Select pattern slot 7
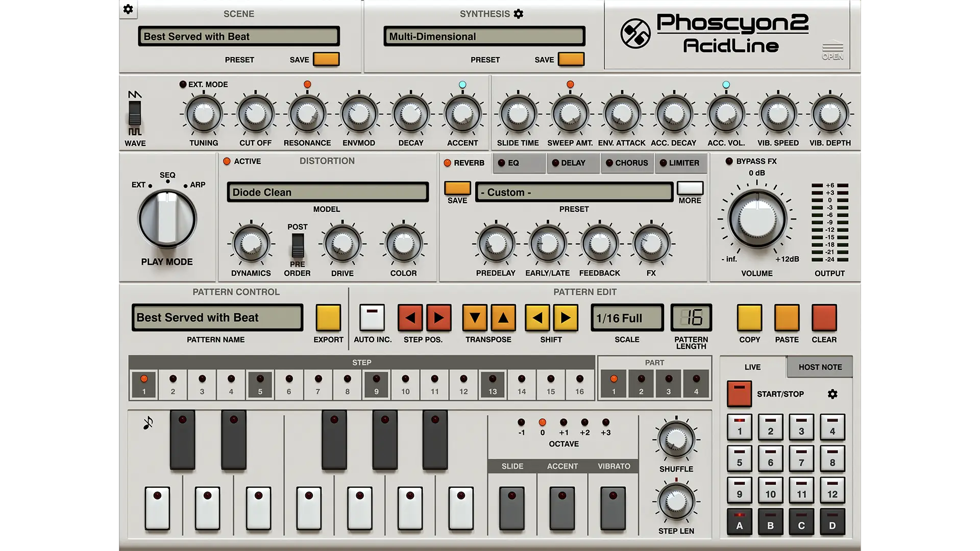This screenshot has height=551, width=980. (801, 458)
